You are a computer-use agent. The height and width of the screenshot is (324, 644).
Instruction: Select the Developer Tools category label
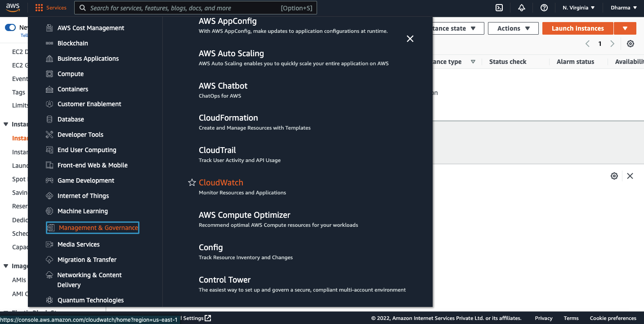tap(80, 135)
